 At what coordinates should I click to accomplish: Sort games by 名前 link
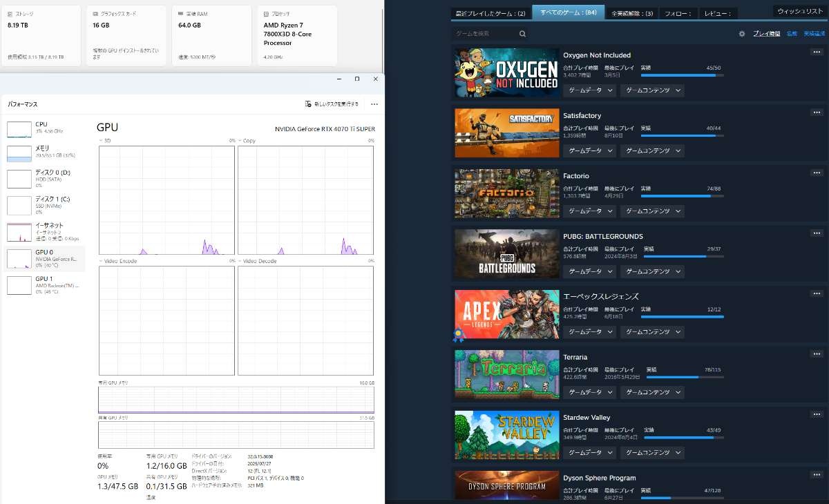792,33
